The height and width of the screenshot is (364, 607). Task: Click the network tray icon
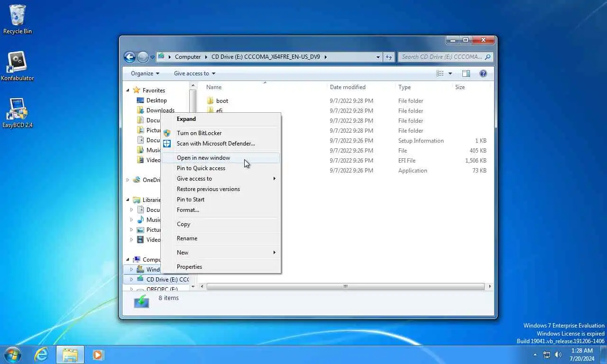pyautogui.click(x=547, y=355)
